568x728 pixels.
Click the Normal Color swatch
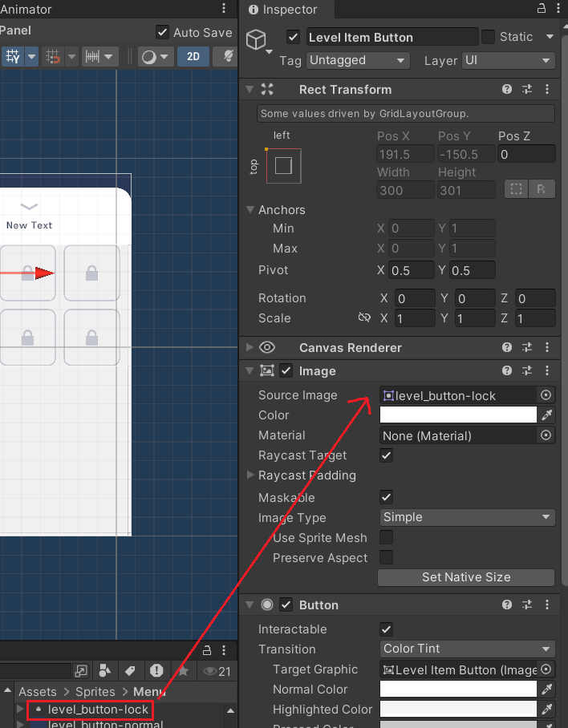[458, 689]
